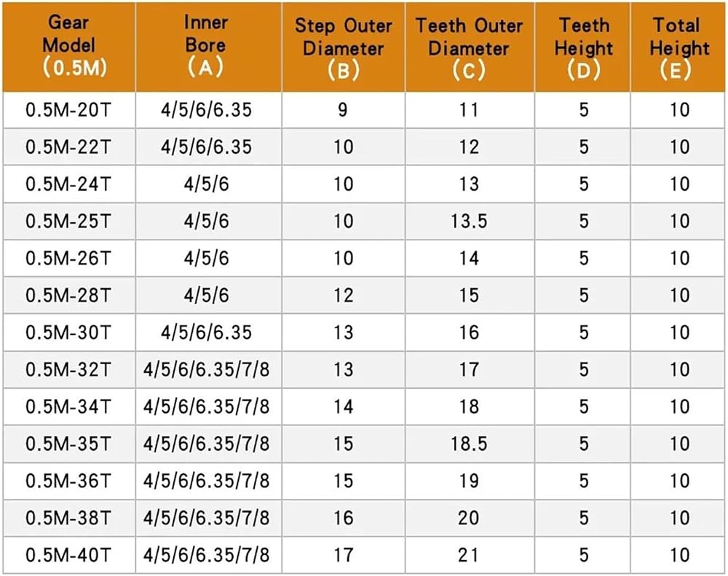Click the teeth outer diameter 21 cell
Screen dimensions: 728x576
470,555
